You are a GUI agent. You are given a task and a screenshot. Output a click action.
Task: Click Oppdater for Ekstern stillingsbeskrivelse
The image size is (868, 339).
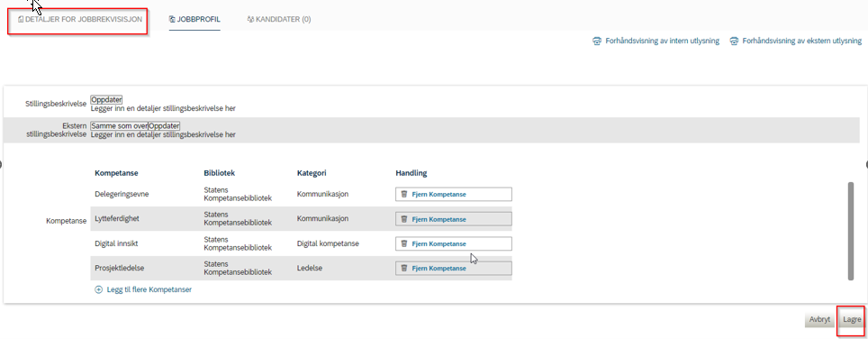pyautogui.click(x=164, y=125)
